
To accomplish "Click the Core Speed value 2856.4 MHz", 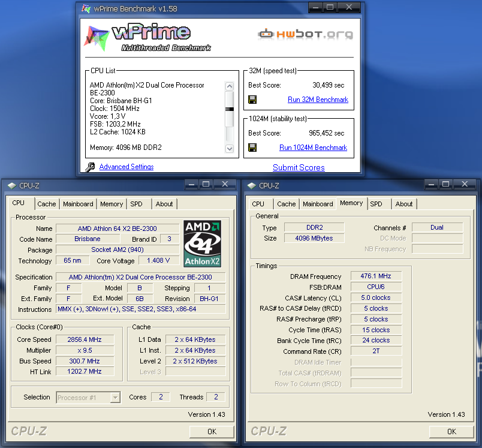I will [x=85, y=339].
